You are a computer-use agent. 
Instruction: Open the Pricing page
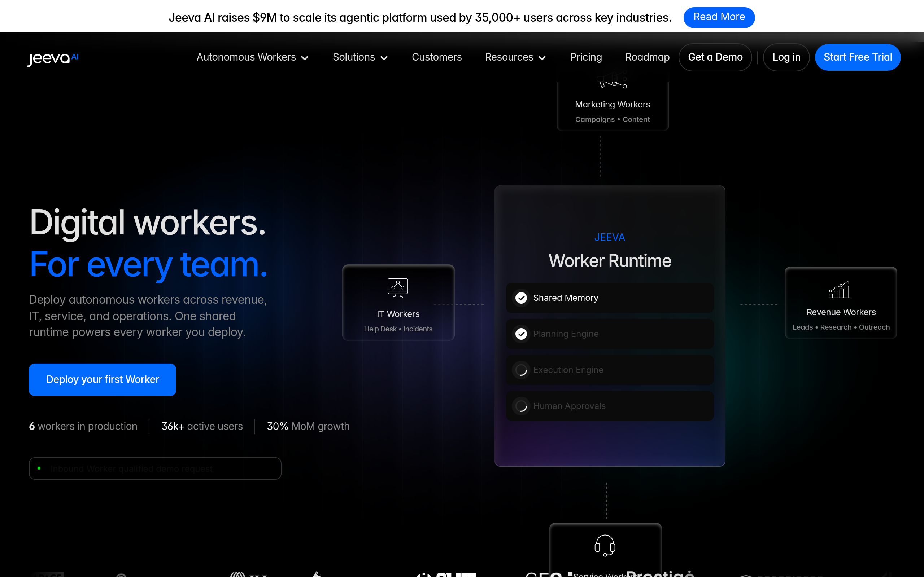[586, 57]
